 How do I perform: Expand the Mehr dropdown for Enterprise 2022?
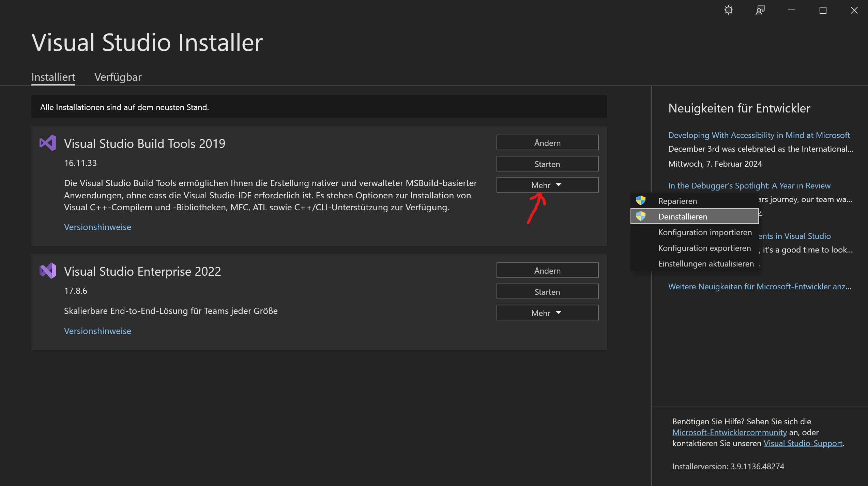pos(547,313)
